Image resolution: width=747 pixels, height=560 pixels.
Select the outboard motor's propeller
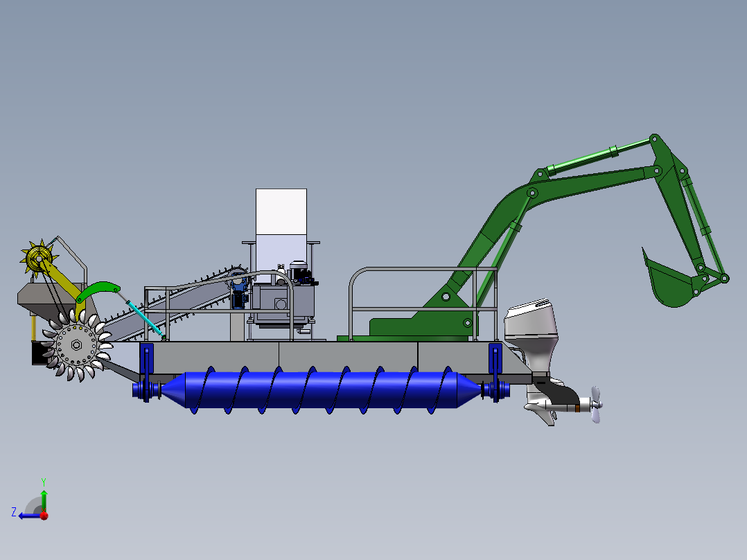595,405
